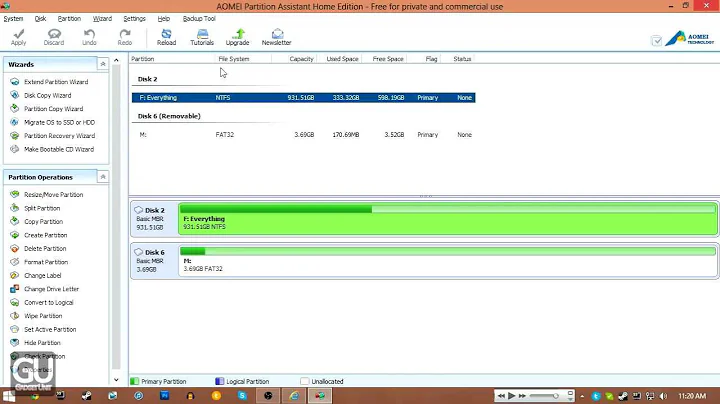The width and height of the screenshot is (720, 404).
Task: Collapse the Wizards panel
Action: click(x=103, y=64)
